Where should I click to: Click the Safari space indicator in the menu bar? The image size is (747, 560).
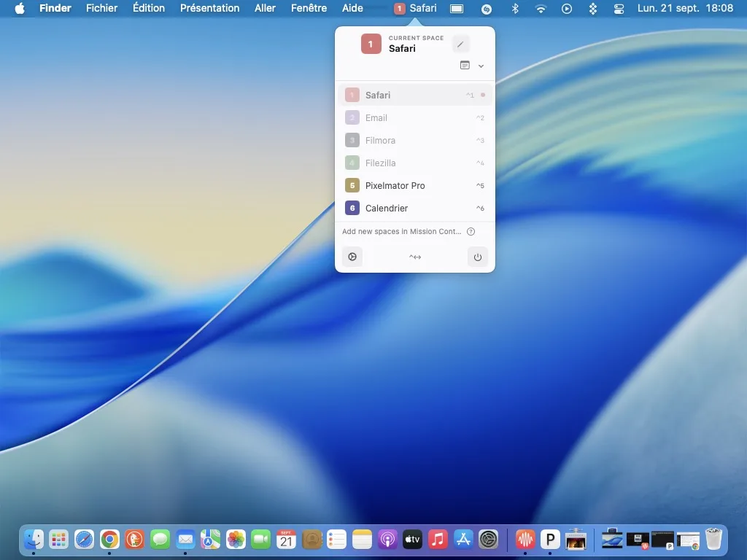tap(415, 8)
